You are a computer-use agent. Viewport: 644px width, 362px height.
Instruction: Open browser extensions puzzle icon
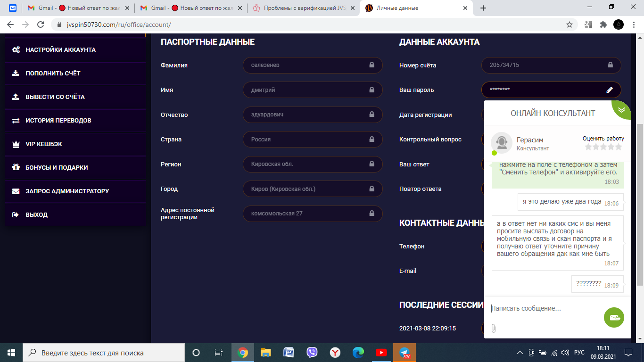point(603,25)
